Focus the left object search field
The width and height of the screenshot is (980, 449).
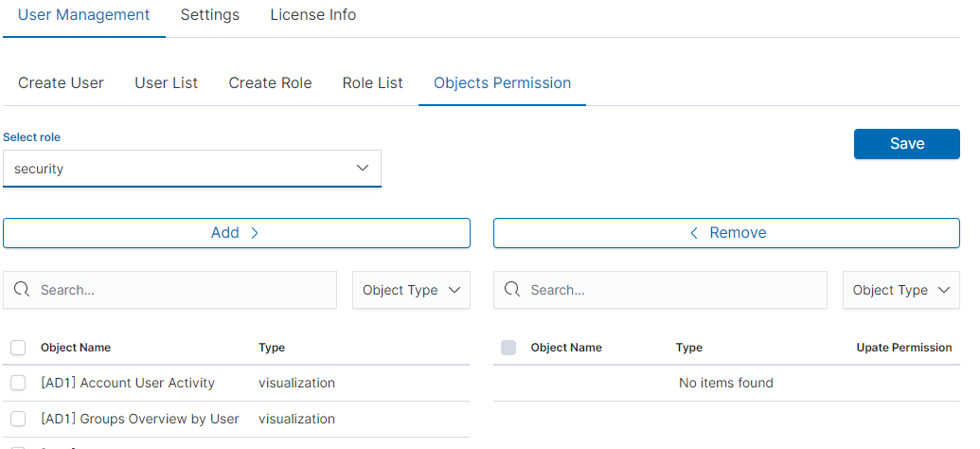[x=170, y=290]
